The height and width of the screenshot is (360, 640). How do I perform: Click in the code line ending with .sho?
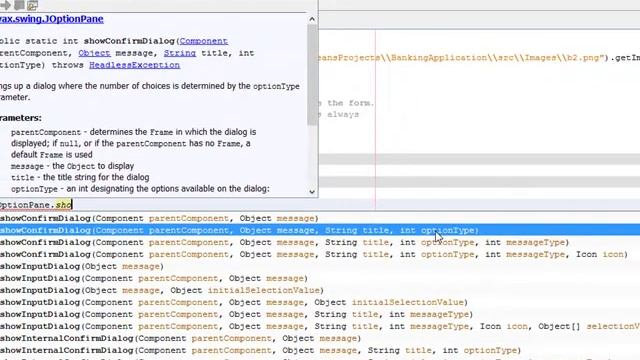click(320, 204)
